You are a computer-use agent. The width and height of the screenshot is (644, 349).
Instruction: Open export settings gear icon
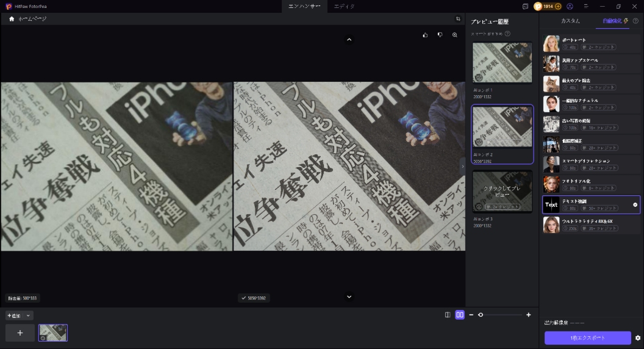coord(637,338)
